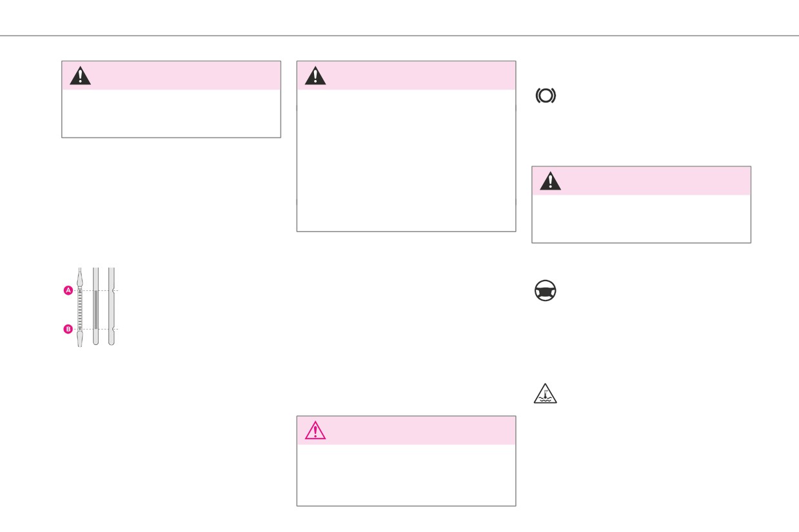Click the black warning triangle below the brake icon
This screenshot has height=532, width=799.
click(550, 181)
